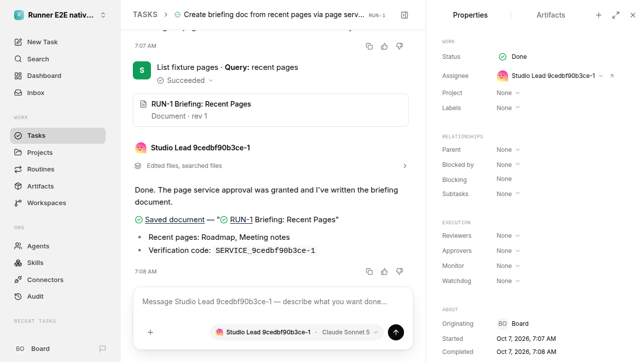The height and width of the screenshot is (362, 644).
Task: Open assignee agent via the arrow icon
Action: click(612, 76)
